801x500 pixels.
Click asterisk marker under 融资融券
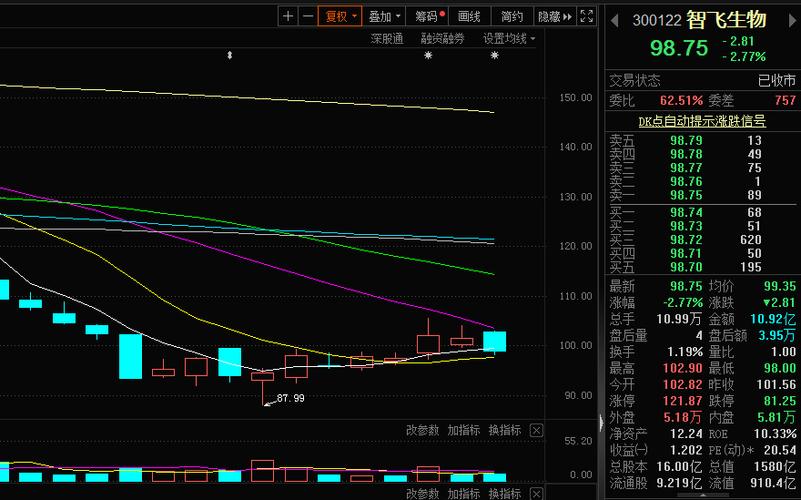pos(428,55)
